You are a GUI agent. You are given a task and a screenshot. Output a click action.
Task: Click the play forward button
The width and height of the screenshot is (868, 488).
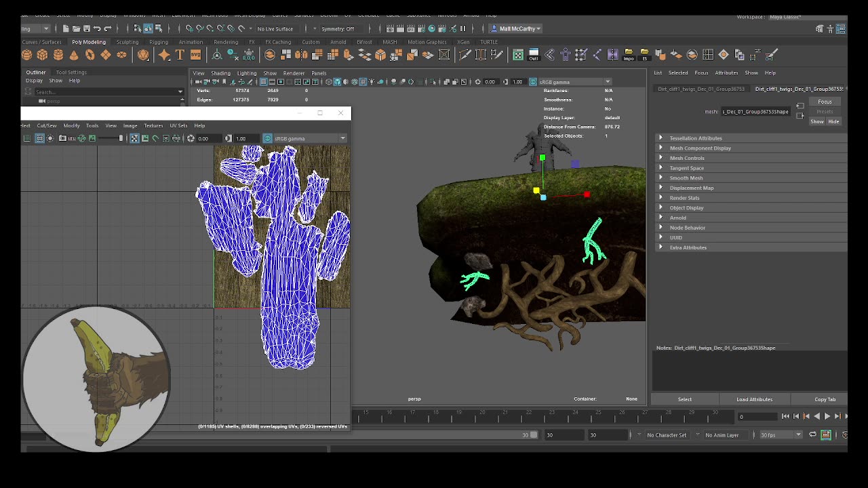coord(827,416)
